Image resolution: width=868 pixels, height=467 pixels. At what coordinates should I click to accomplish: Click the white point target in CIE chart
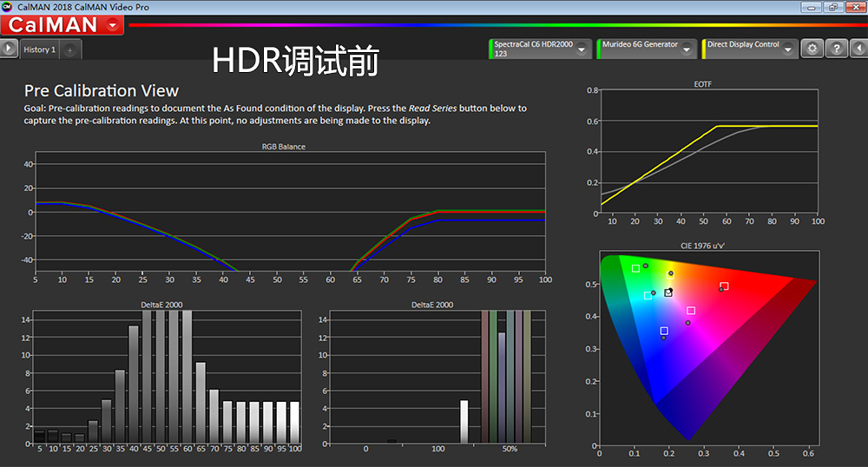click(668, 293)
